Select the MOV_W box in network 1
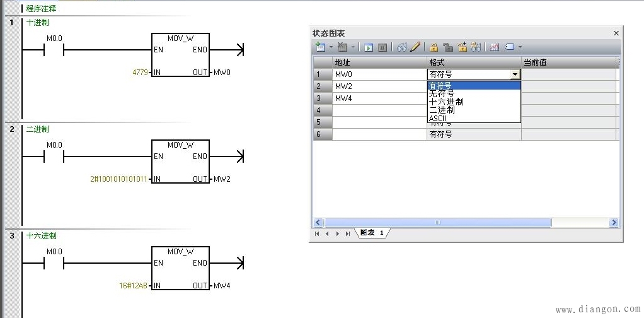Image resolution: width=644 pixels, height=318 pixels. pos(180,55)
